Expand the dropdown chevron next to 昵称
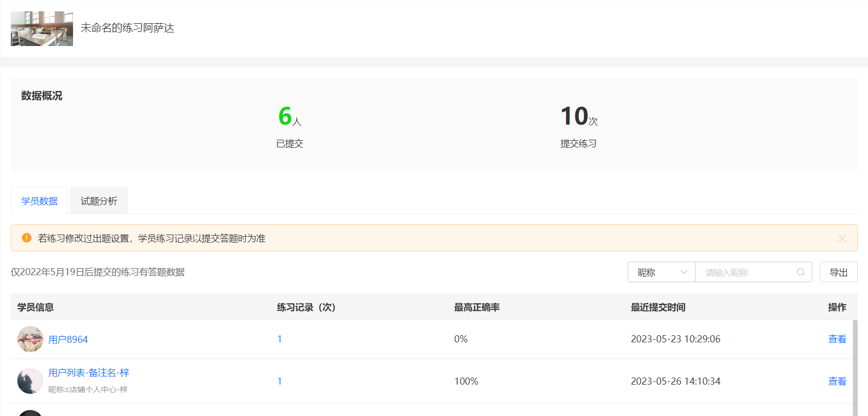The image size is (868, 416). [684, 272]
